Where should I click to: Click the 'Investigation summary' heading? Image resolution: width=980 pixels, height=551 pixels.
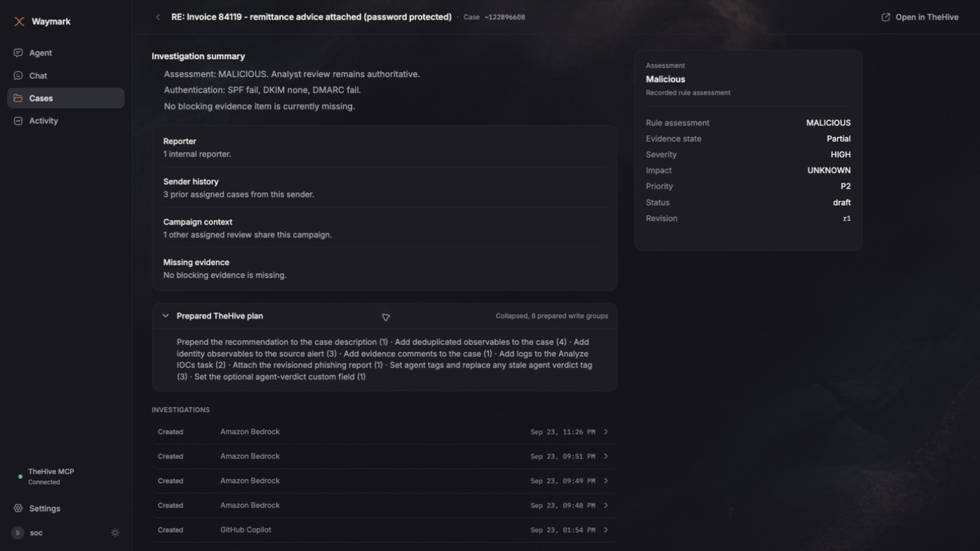[x=198, y=56]
